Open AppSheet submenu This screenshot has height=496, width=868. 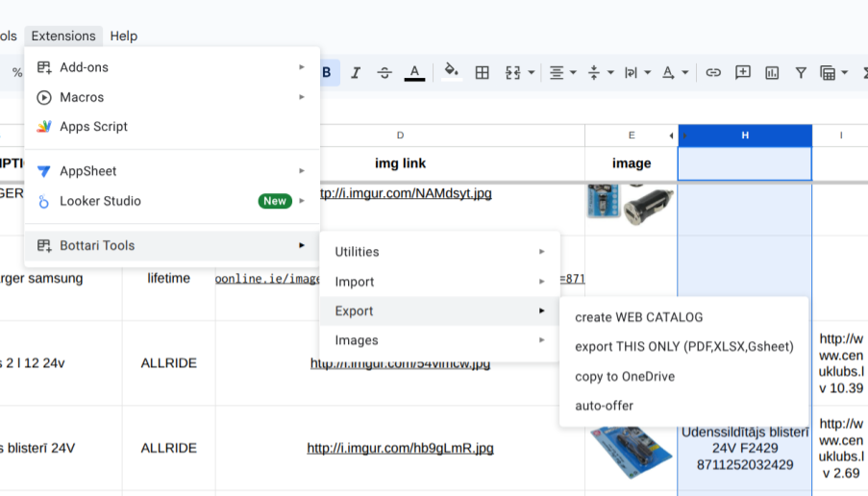[172, 171]
